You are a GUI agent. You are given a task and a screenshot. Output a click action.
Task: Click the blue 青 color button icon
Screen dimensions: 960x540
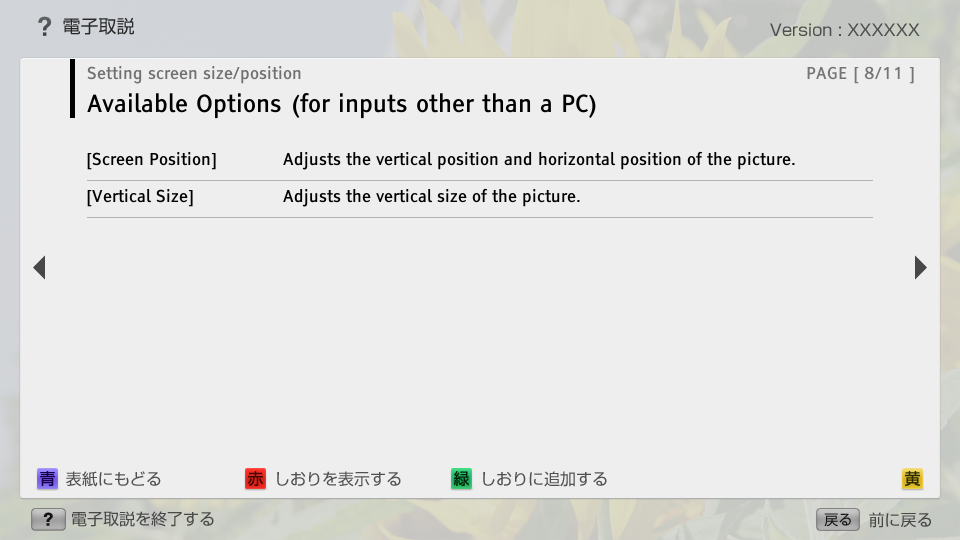[47, 478]
